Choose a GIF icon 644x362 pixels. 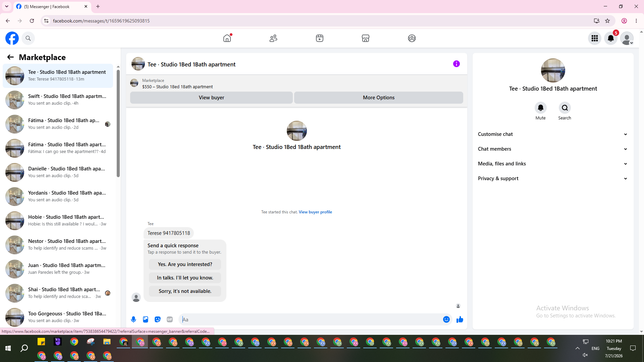coord(170,319)
